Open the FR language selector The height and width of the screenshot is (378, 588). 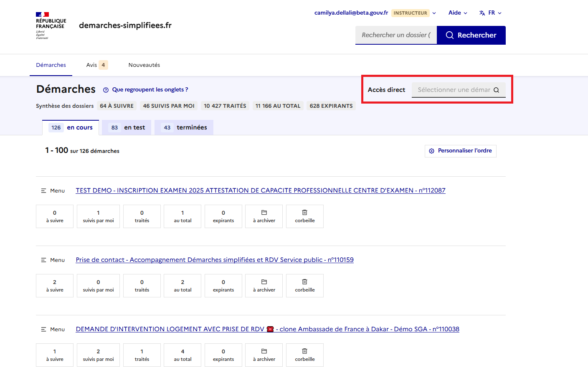[491, 13]
